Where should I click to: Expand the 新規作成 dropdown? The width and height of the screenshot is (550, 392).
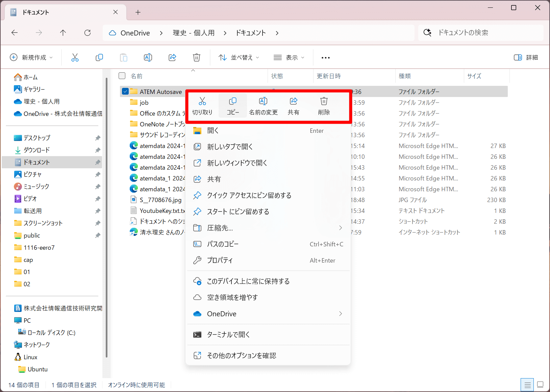(x=32, y=57)
